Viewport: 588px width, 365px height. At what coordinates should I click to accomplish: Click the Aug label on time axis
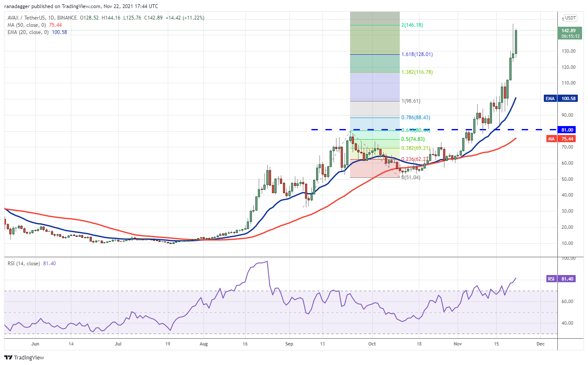[204, 344]
